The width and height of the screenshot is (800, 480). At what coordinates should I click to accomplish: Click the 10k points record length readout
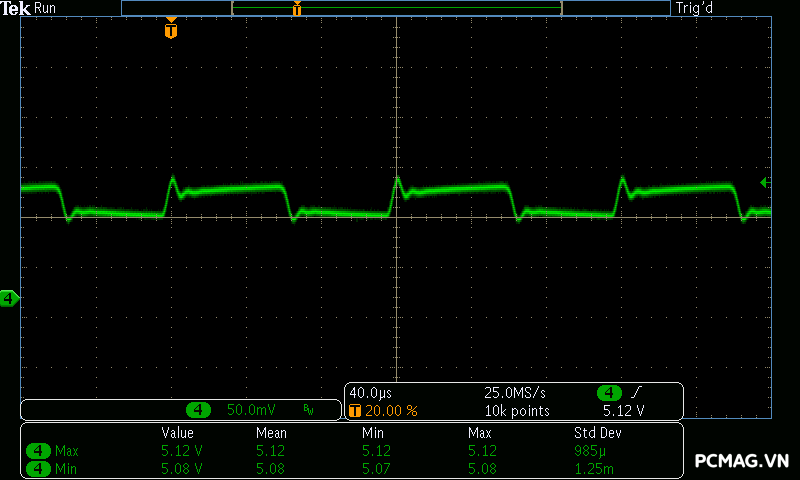click(x=516, y=411)
